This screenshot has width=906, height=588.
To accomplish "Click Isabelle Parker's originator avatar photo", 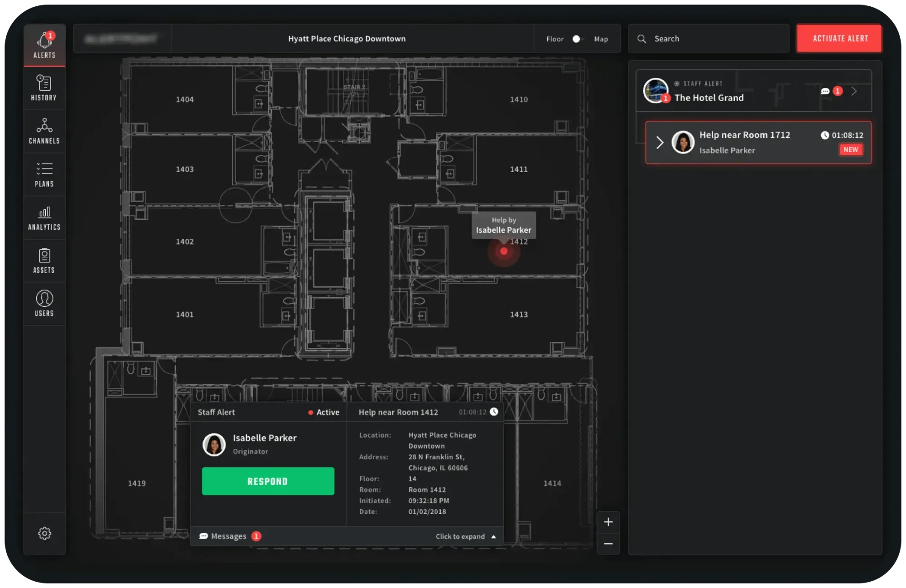I will coord(214,444).
